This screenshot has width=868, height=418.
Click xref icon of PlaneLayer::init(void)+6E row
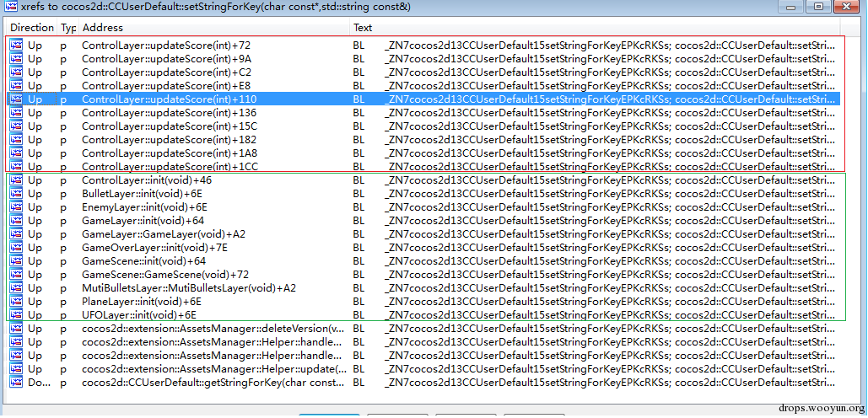(x=15, y=302)
